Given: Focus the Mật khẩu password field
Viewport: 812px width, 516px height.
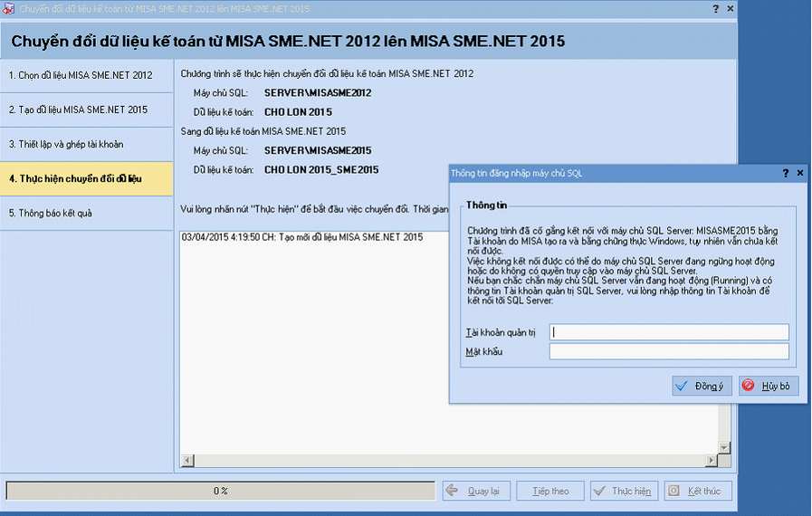Looking at the screenshot, I should 669,351.
